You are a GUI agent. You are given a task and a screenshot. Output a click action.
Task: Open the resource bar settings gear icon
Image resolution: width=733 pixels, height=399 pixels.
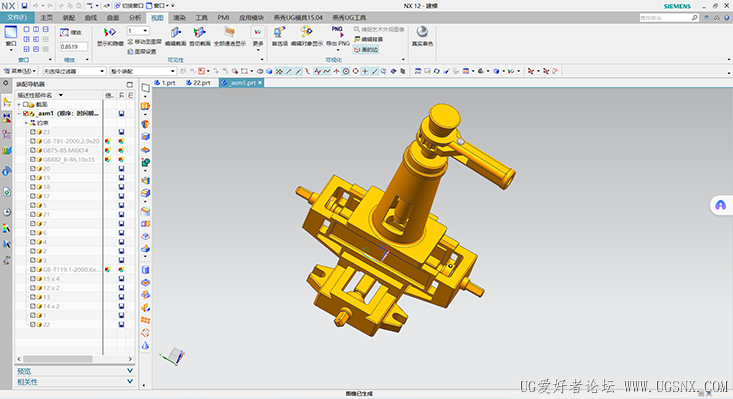[x=6, y=83]
